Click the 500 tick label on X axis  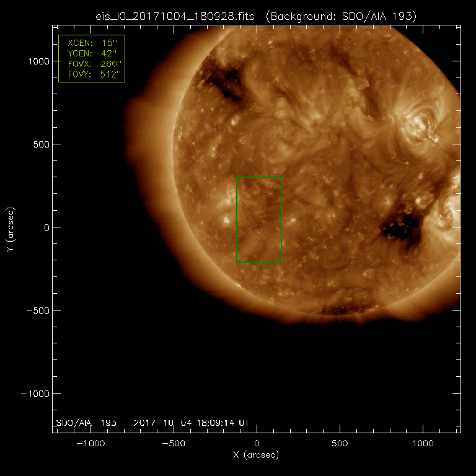[339, 444]
